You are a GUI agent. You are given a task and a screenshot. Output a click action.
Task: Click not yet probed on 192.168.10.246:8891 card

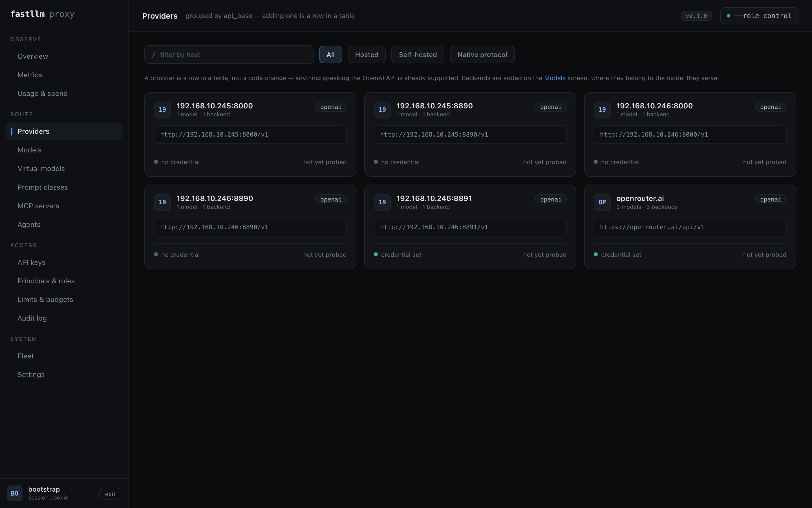(545, 255)
